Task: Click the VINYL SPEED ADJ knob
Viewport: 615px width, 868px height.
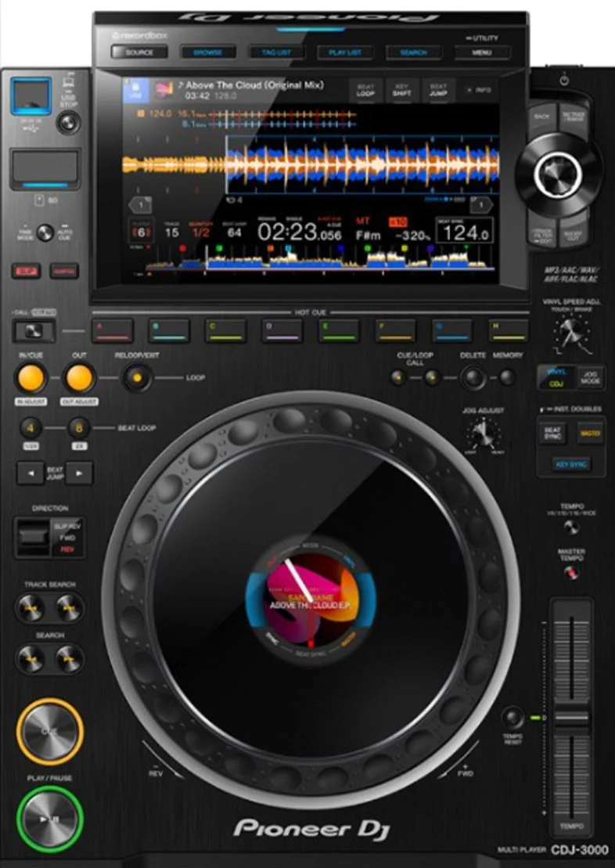Action: pos(572,332)
